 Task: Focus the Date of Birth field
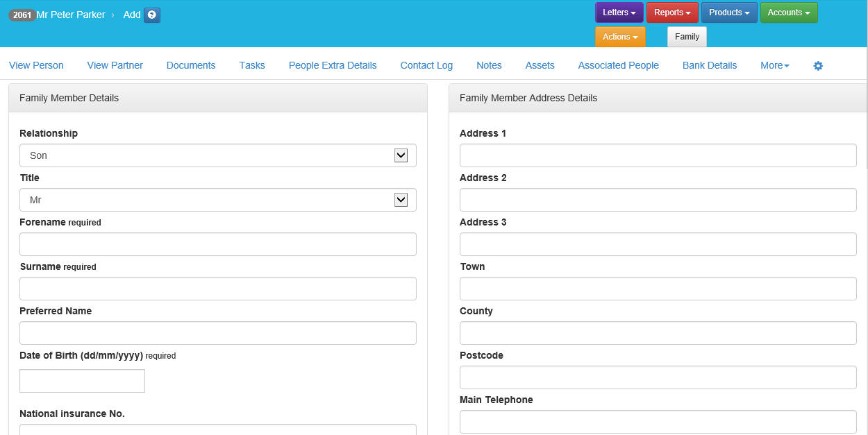[82, 381]
